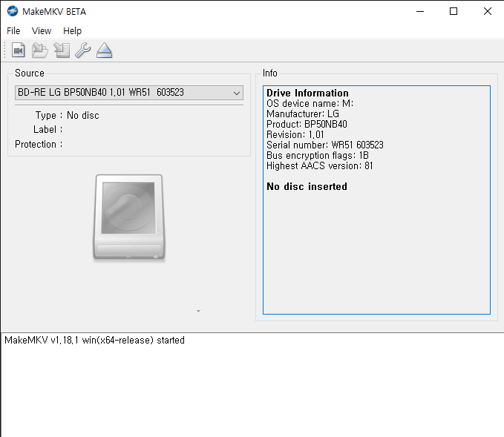Click 'Serial number: WR51 603523' line
Image resolution: width=504 pixels, height=437 pixels.
pyautogui.click(x=325, y=145)
